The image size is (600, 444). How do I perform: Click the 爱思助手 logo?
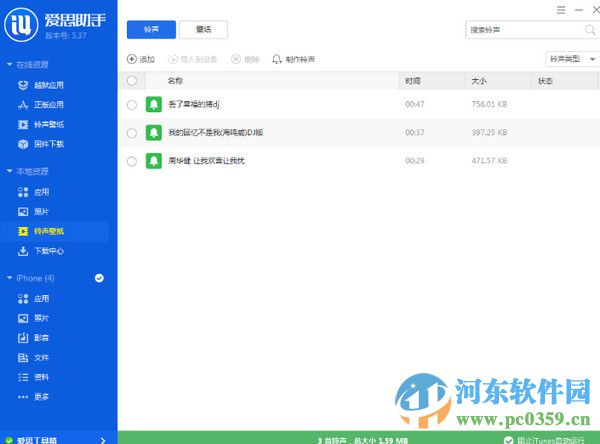coord(21,24)
